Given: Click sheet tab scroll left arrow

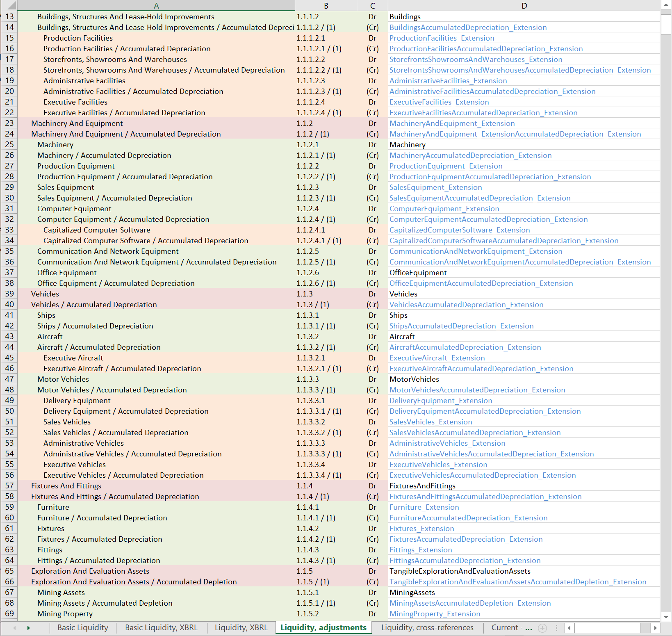Looking at the screenshot, I should pyautogui.click(x=15, y=628).
